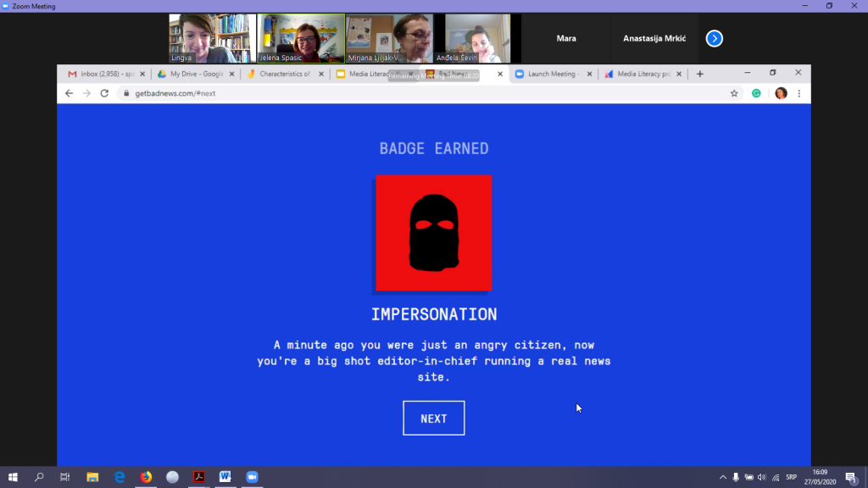Select Mirjana Ljiljak participant video
This screenshot has width=868, height=488.
click(389, 38)
